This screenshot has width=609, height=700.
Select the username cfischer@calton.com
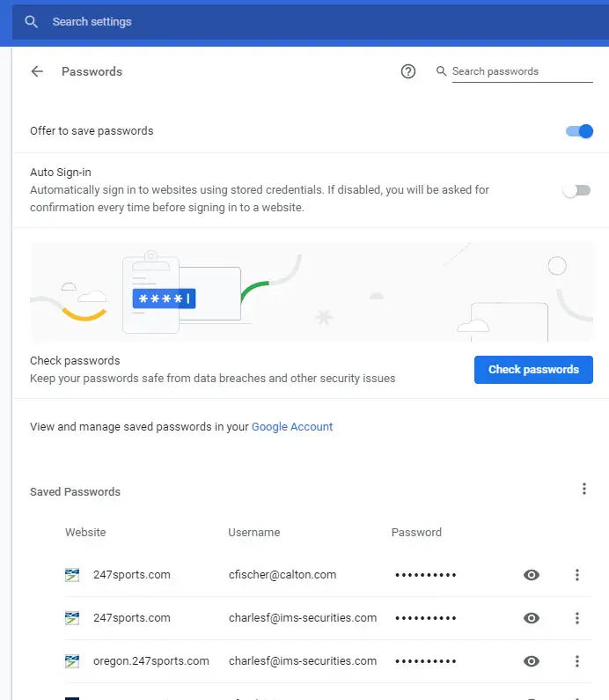pyautogui.click(x=282, y=575)
